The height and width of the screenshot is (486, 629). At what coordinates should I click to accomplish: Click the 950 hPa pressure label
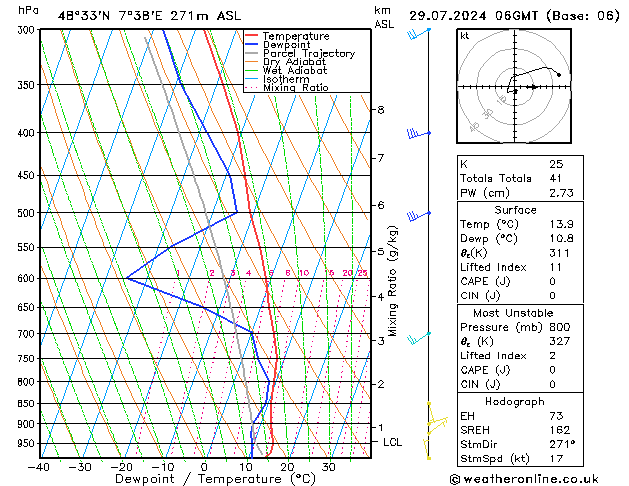pos(28,443)
